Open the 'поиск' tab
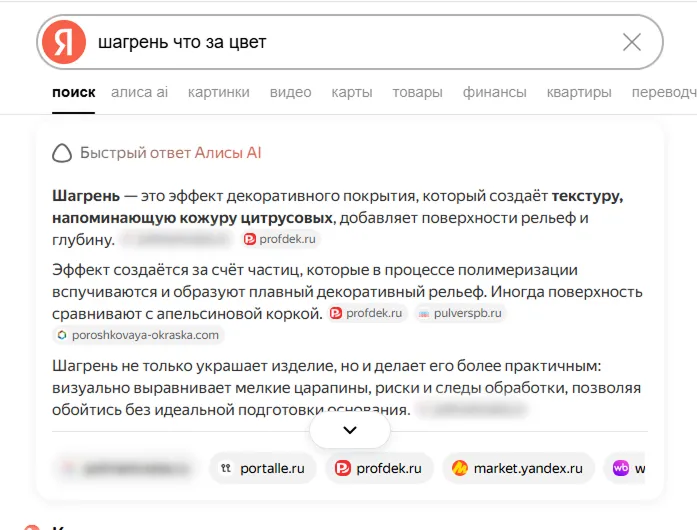 (74, 92)
